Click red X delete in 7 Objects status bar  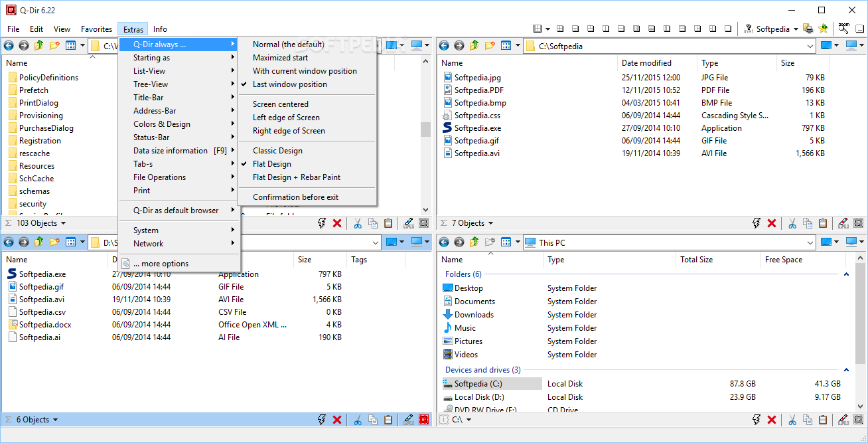772,223
